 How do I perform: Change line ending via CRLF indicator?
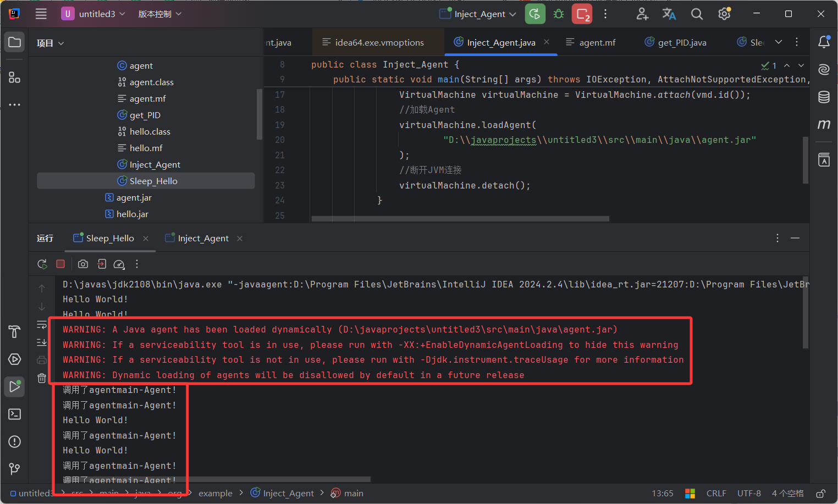pyautogui.click(x=716, y=493)
